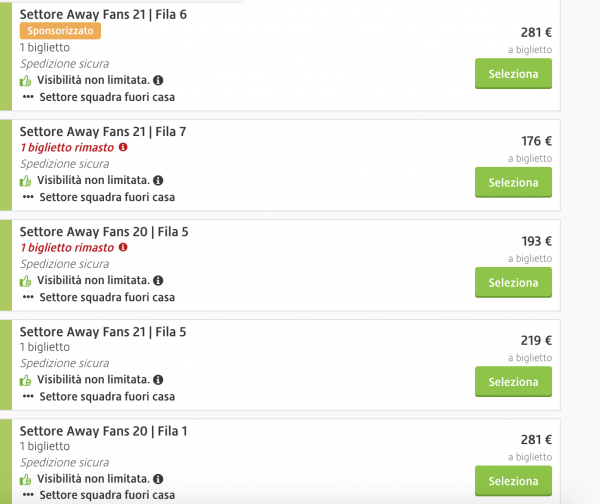Screen dimensions: 600x504
Task: Click '1 biglietto rimasto' on Fila 7 listing
Action: pyautogui.click(x=66, y=147)
